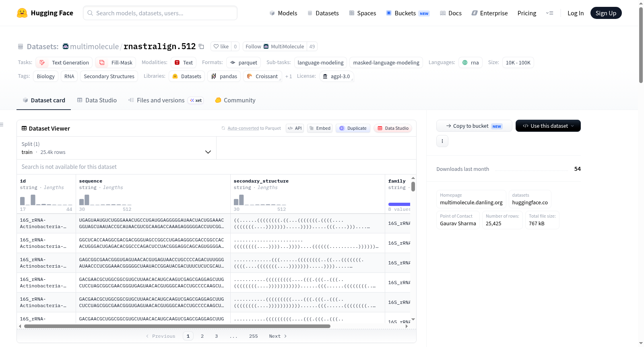644x347 pixels.
Task: Click the API button in viewer
Action: [x=295, y=128]
